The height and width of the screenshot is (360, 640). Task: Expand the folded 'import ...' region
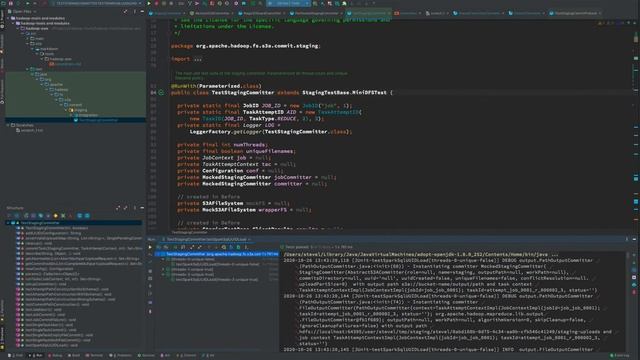point(198,59)
